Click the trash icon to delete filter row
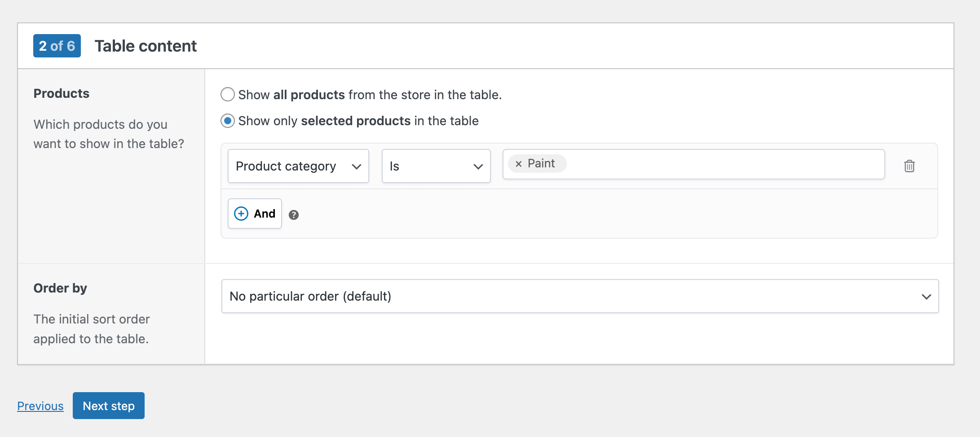Viewport: 980px width, 437px height. 909,166
